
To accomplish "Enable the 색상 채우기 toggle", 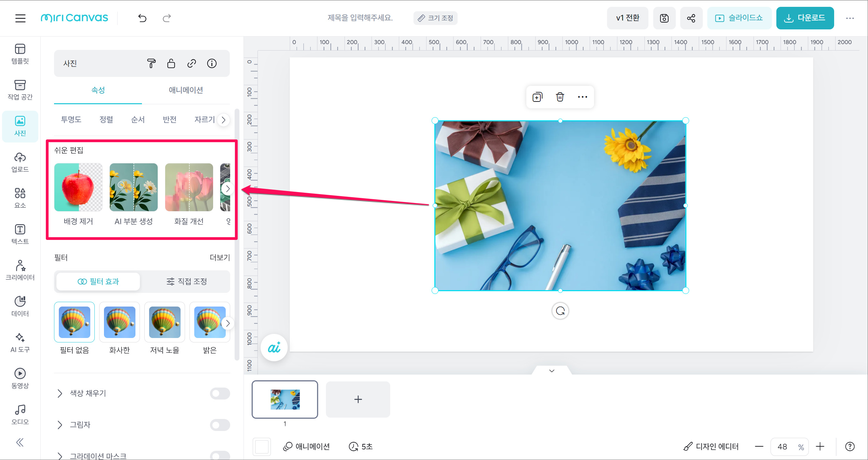I will coord(220,393).
